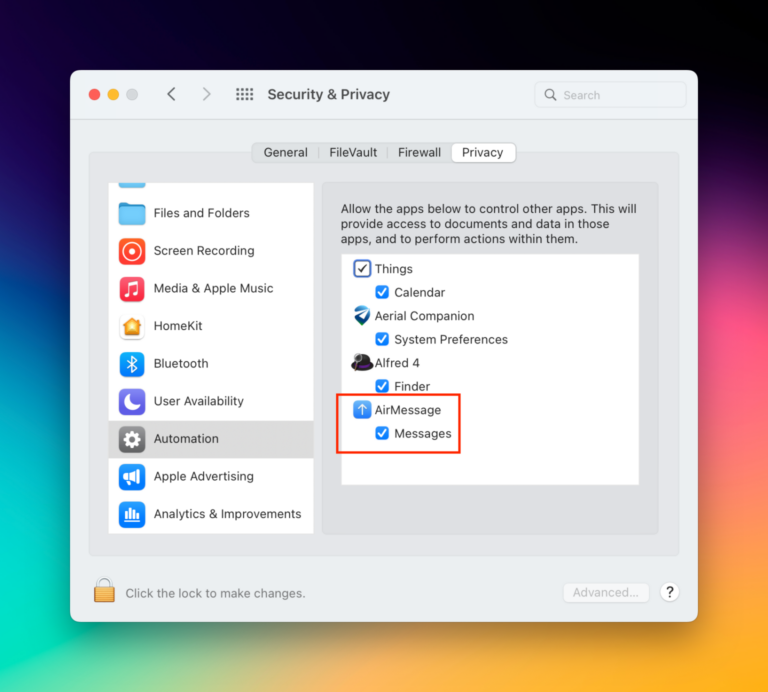This screenshot has width=768, height=692.
Task: Select User Availability label
Action: [x=199, y=401]
